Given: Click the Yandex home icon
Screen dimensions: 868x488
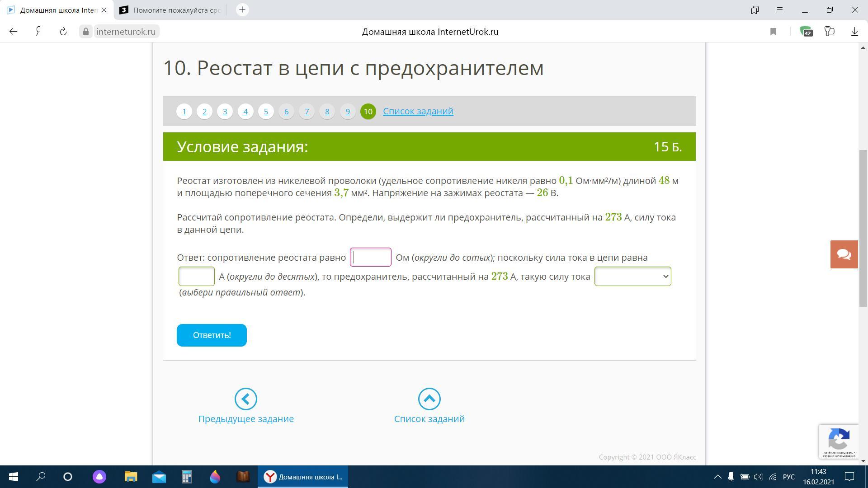Looking at the screenshot, I should tap(39, 32).
